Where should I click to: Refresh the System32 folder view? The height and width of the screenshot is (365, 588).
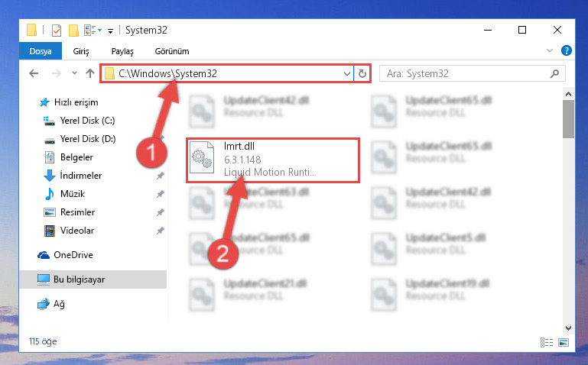362,73
